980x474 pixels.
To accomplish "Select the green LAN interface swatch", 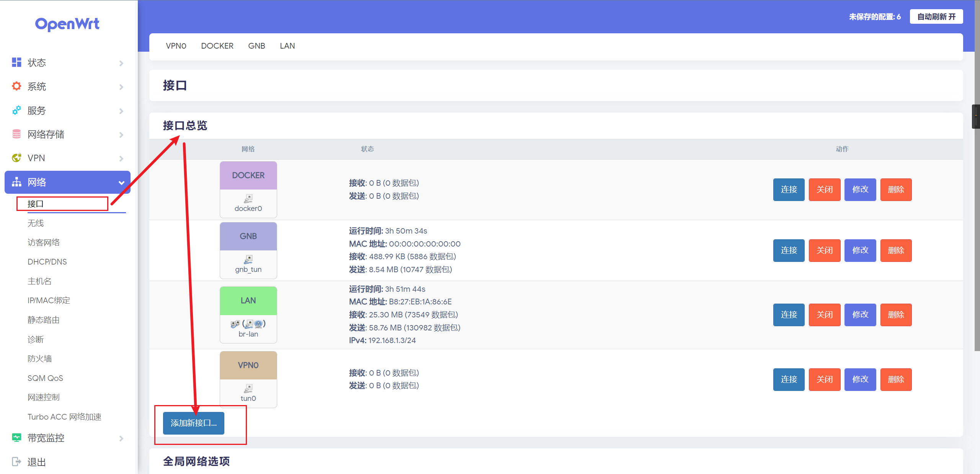I will tap(248, 301).
